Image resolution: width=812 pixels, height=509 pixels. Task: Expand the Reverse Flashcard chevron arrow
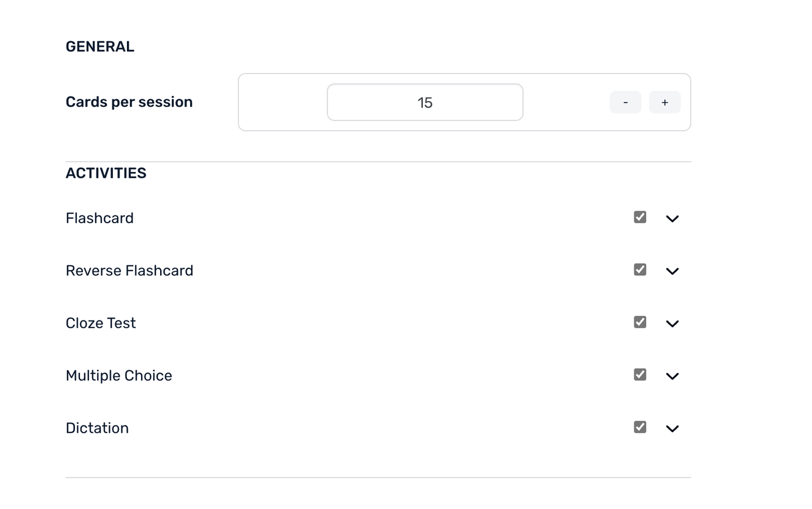pos(672,271)
